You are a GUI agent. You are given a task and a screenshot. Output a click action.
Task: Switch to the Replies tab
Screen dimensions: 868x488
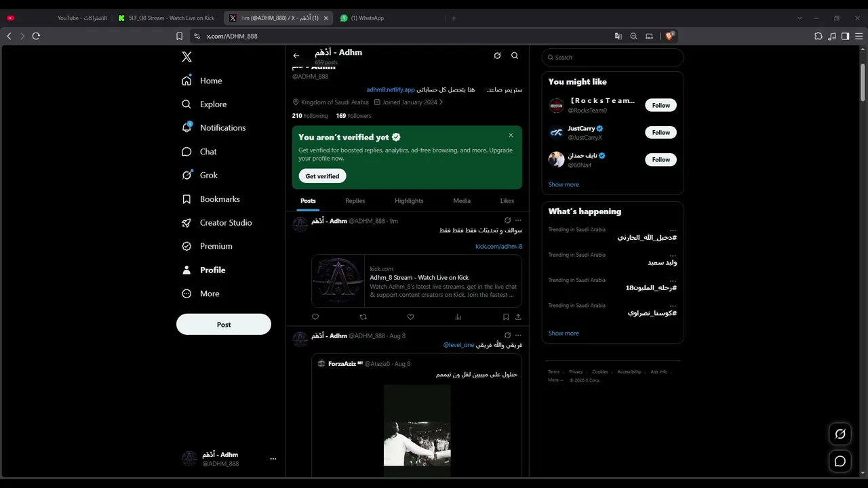355,201
